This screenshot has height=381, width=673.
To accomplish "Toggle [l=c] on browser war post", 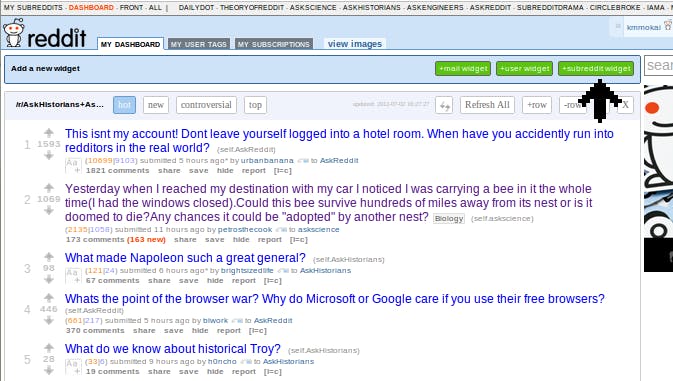I will [258, 331].
